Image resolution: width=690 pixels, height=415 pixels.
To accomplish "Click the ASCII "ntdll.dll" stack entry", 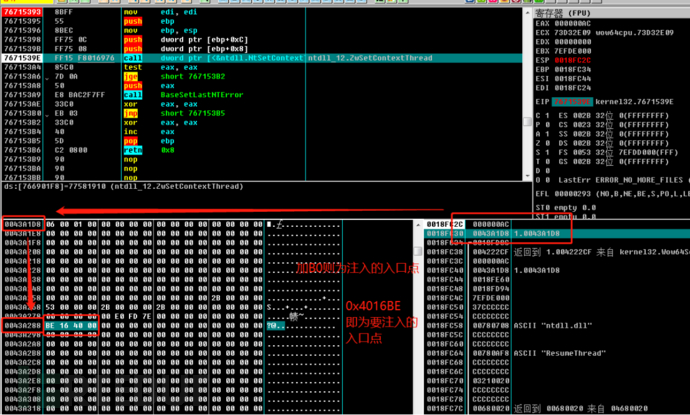I will (x=553, y=325).
